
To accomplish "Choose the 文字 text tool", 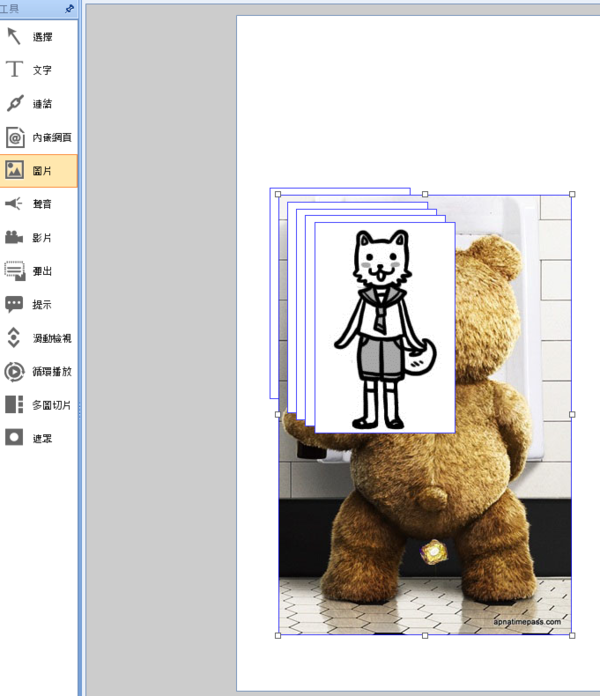I will click(38, 70).
